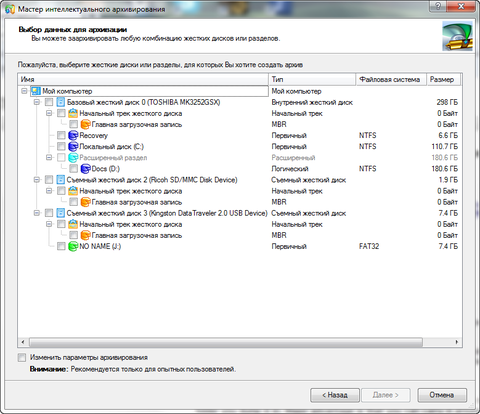Click the Docs (D:) logical partition icon
The height and width of the screenshot is (414, 480).
pos(86,169)
